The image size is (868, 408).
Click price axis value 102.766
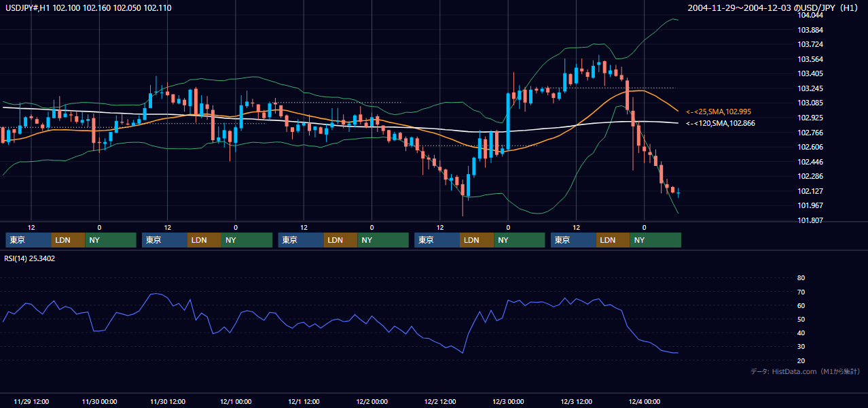point(810,133)
